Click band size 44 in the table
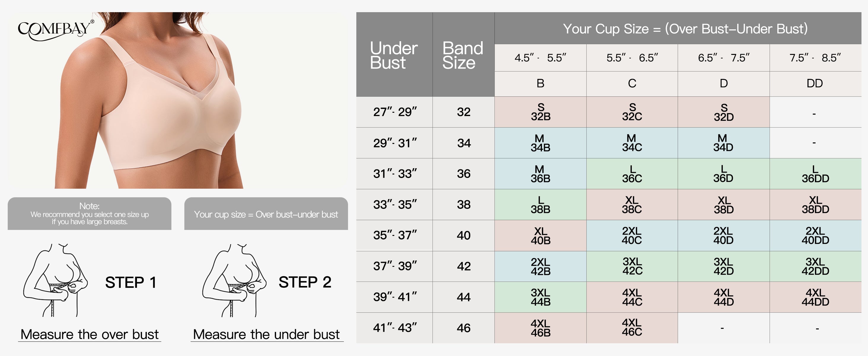Screen dimensions: 868x356 click(464, 297)
